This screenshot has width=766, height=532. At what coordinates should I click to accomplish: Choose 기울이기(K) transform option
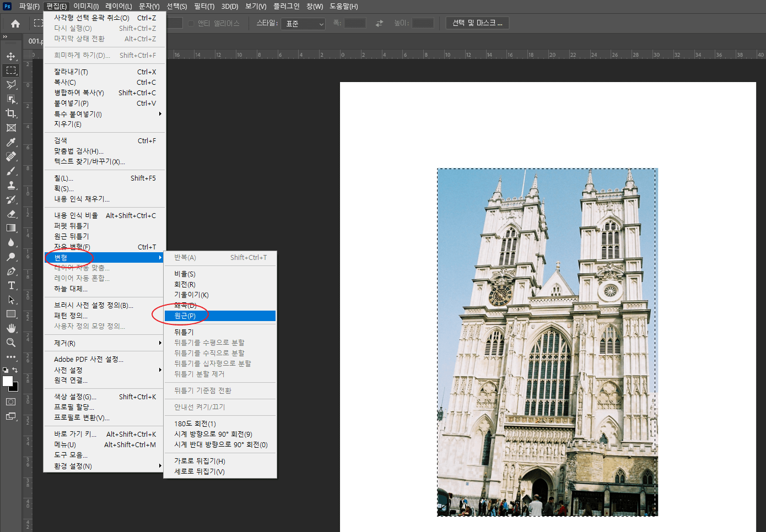pos(220,295)
